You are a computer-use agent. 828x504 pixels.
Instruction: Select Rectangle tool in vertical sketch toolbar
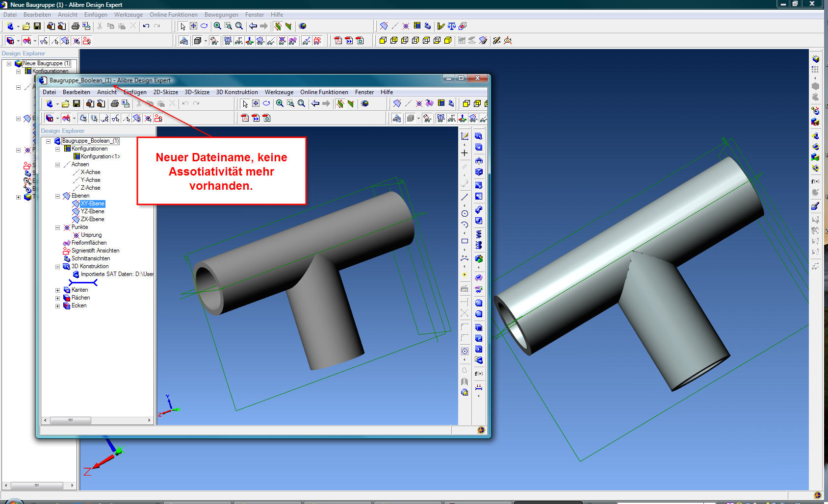click(465, 241)
